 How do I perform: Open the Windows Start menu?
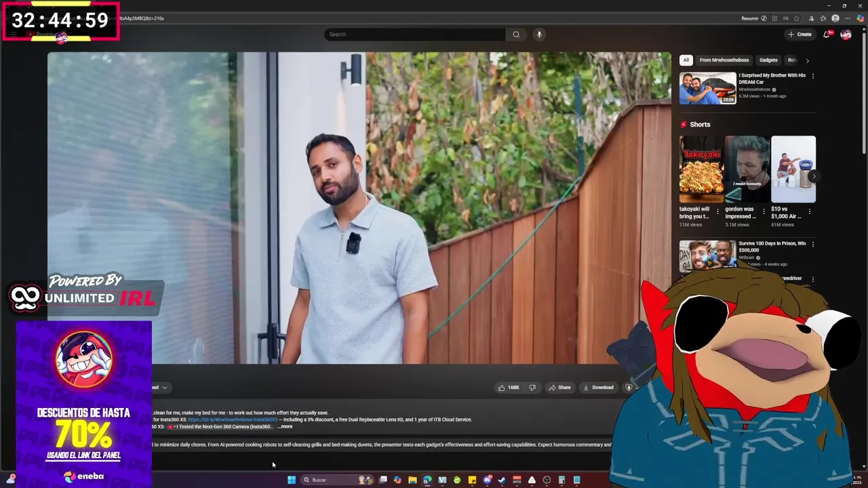point(292,480)
